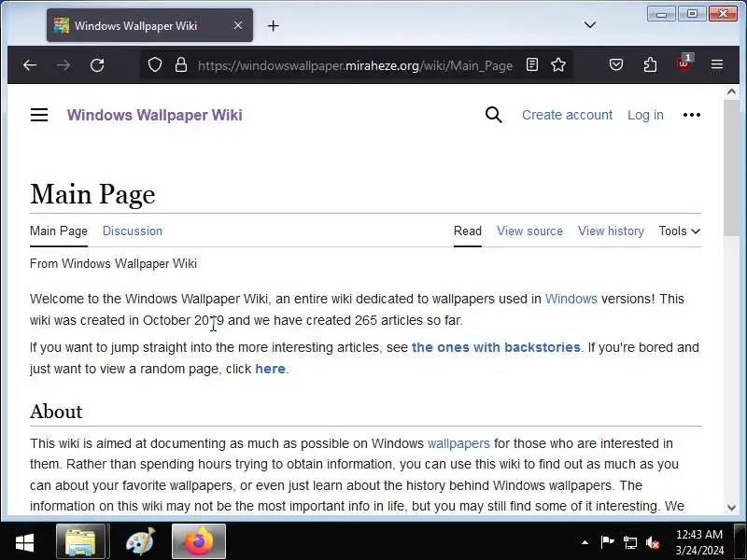Image resolution: width=747 pixels, height=560 pixels.
Task: Open the wiki more options ellipsis
Action: [x=692, y=115]
